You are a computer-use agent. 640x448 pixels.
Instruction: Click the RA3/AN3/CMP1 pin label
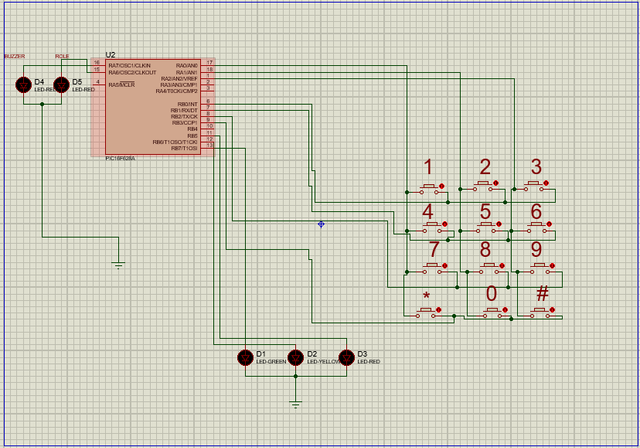pyautogui.click(x=179, y=85)
